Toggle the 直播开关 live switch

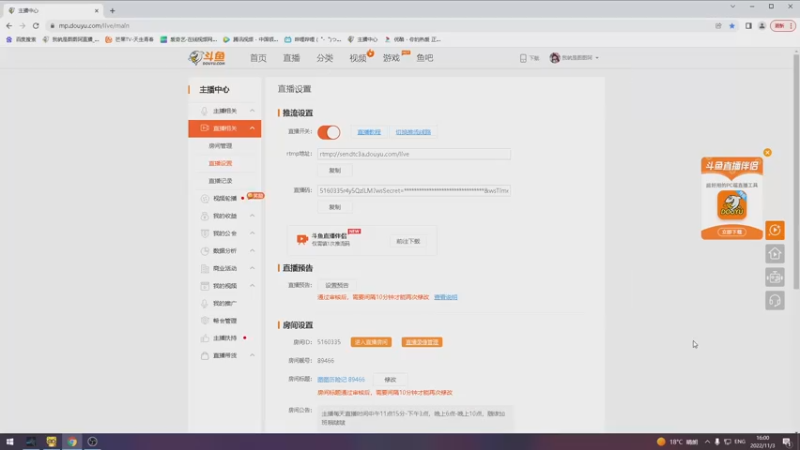point(329,132)
